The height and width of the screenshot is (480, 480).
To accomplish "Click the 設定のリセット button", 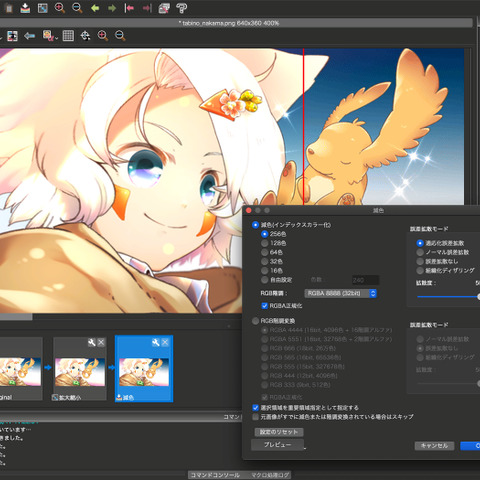I will point(279,432).
